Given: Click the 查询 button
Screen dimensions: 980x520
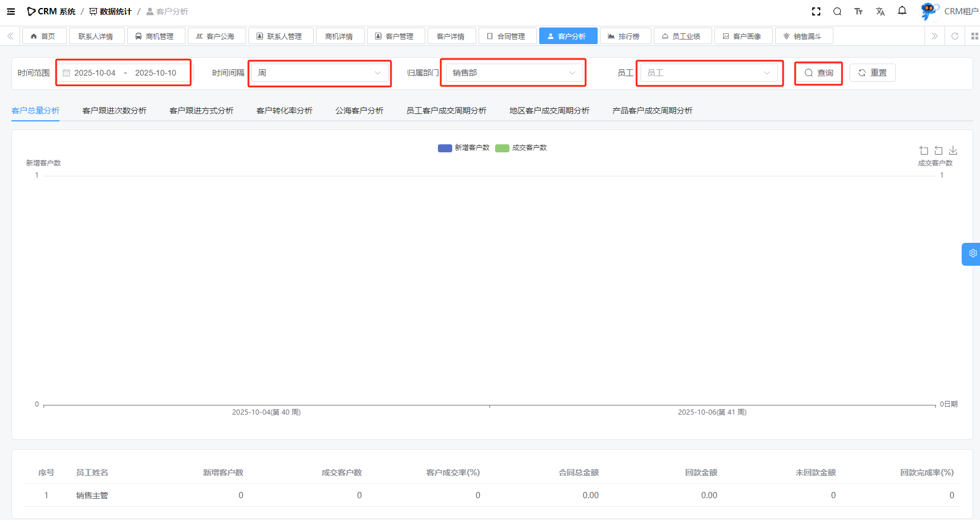Looking at the screenshot, I should coord(819,73).
